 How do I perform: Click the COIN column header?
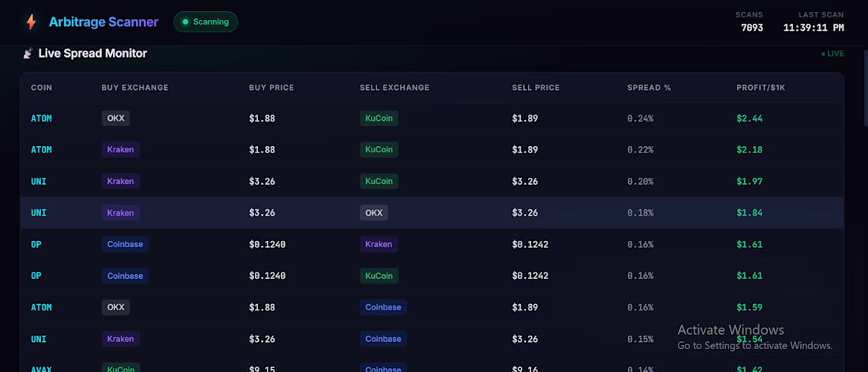[x=42, y=88]
